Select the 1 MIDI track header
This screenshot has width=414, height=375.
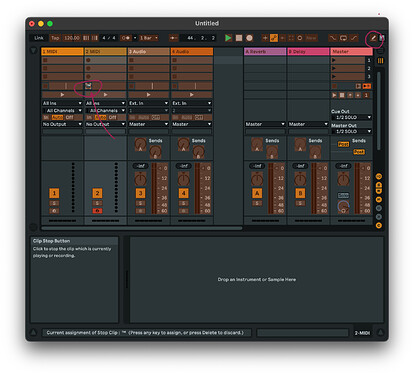pos(62,52)
